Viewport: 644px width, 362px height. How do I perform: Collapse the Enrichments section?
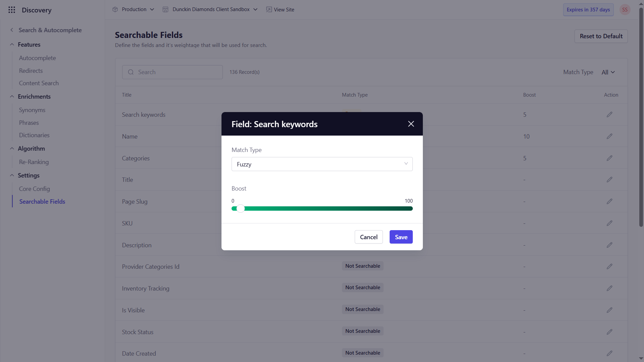coord(12,97)
